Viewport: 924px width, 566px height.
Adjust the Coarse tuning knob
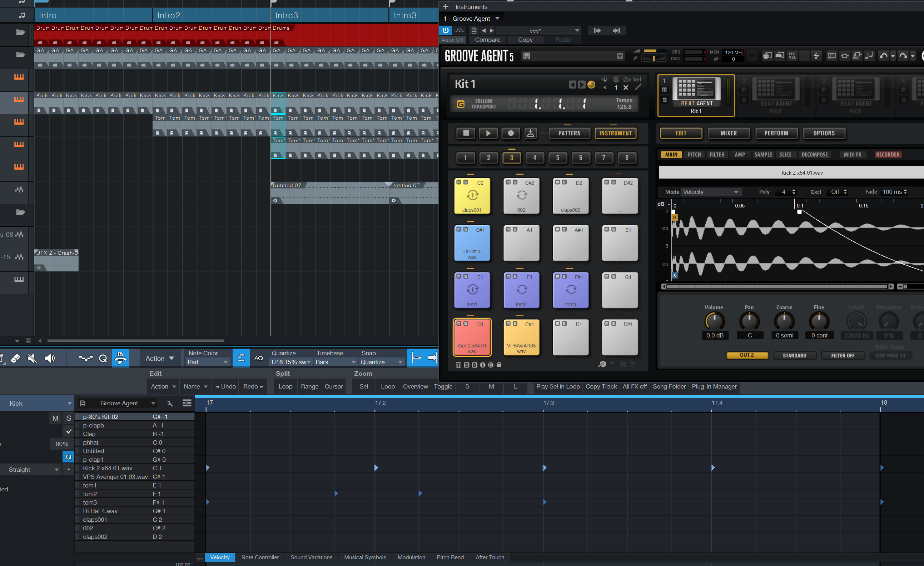pyautogui.click(x=784, y=321)
